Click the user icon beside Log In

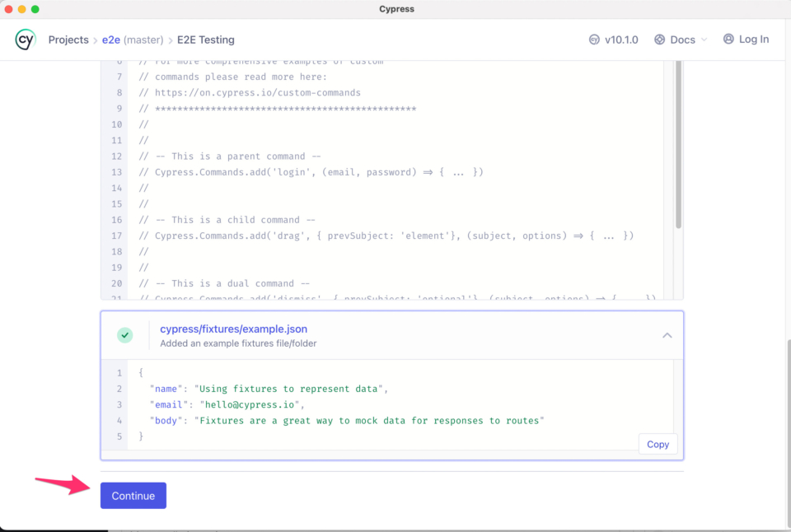coord(728,39)
